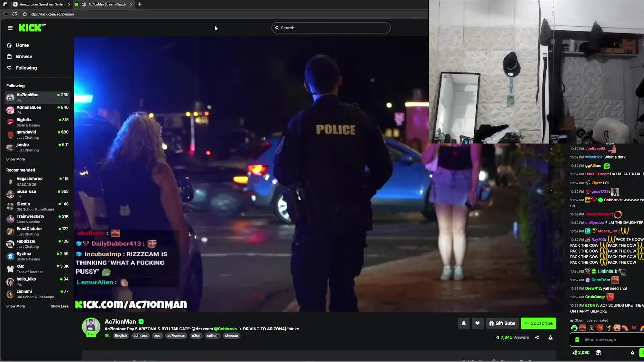Open Trainwreckstv recommended channel
The image size is (644, 362).
pos(37,219)
